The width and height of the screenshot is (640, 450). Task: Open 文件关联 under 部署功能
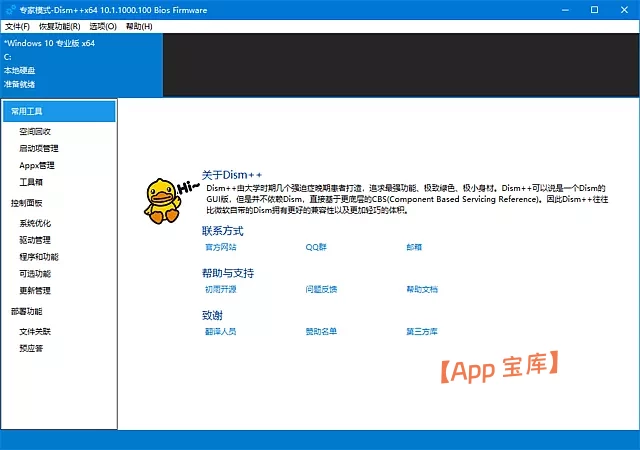coord(35,331)
